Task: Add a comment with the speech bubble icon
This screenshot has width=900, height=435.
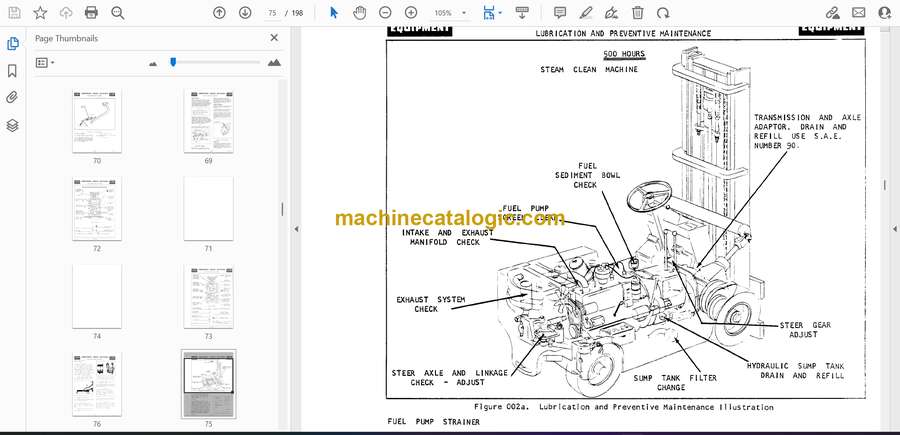Action: coord(560,13)
